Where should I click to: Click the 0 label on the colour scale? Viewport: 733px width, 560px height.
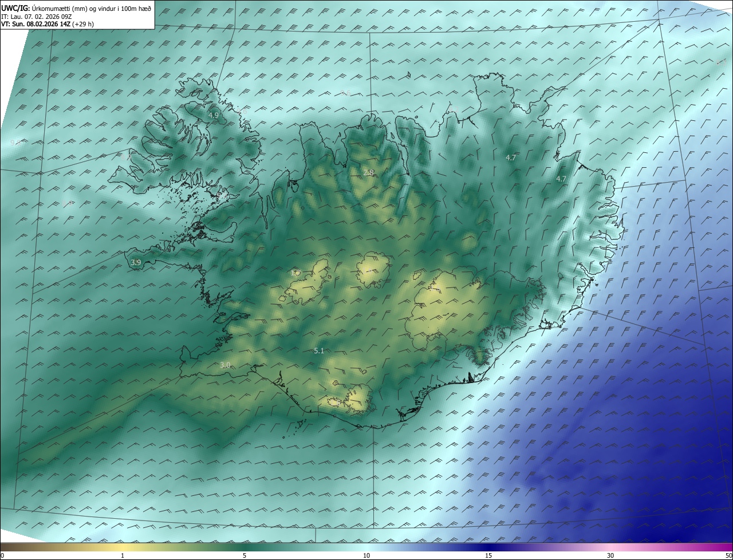pyautogui.click(x=2, y=555)
